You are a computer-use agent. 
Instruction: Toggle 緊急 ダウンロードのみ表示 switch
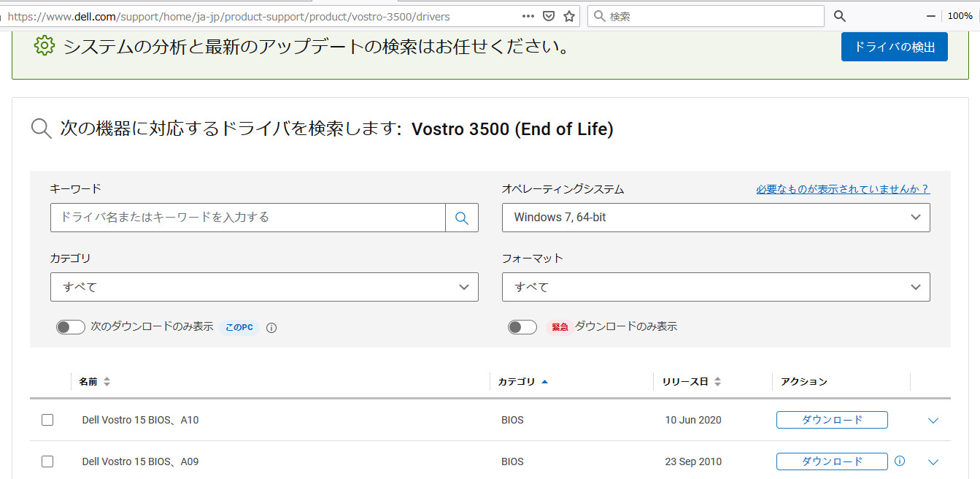(522, 327)
